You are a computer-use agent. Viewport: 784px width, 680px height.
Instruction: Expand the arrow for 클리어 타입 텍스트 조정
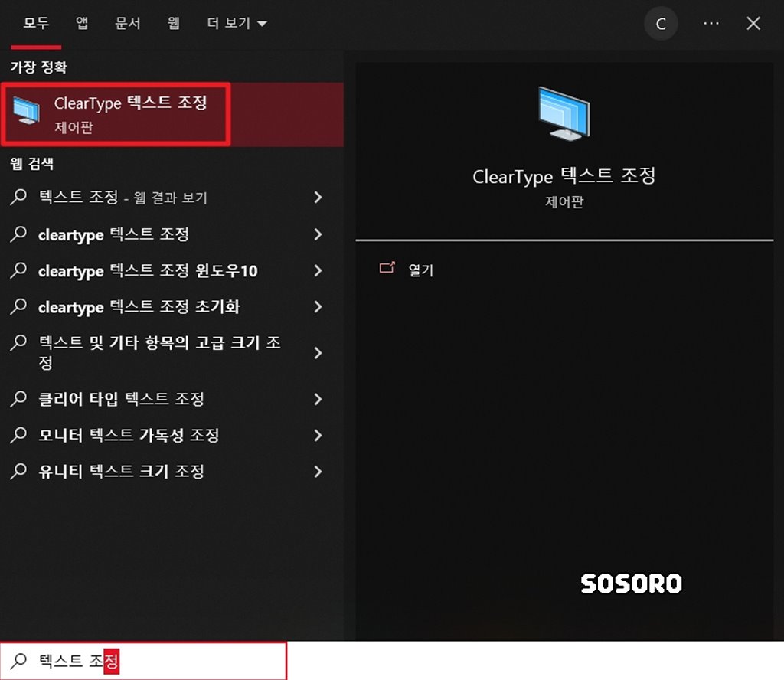coord(318,399)
